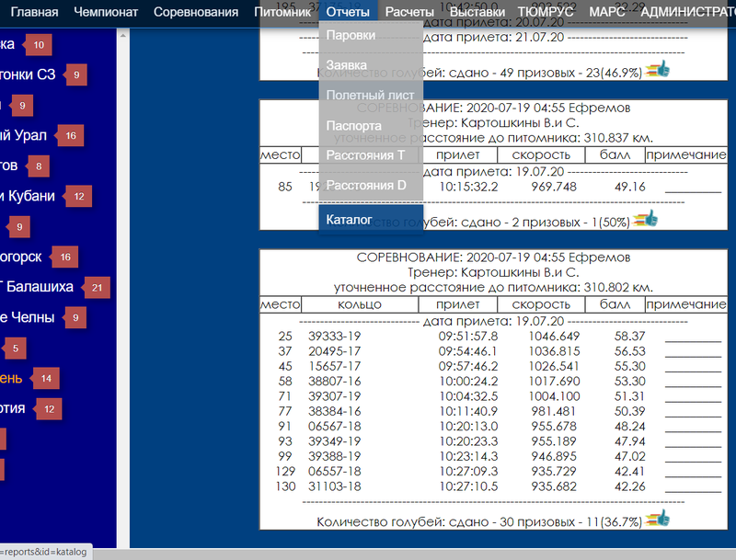Image resolution: width=736 pixels, height=560 pixels.
Task: Click speed value 1046.649
Action: tap(554, 337)
